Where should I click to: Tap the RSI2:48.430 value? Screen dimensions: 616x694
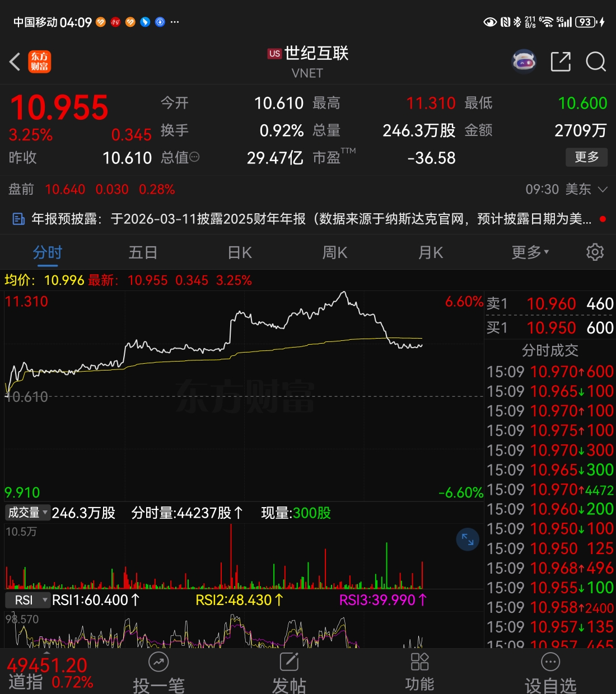coord(240,600)
